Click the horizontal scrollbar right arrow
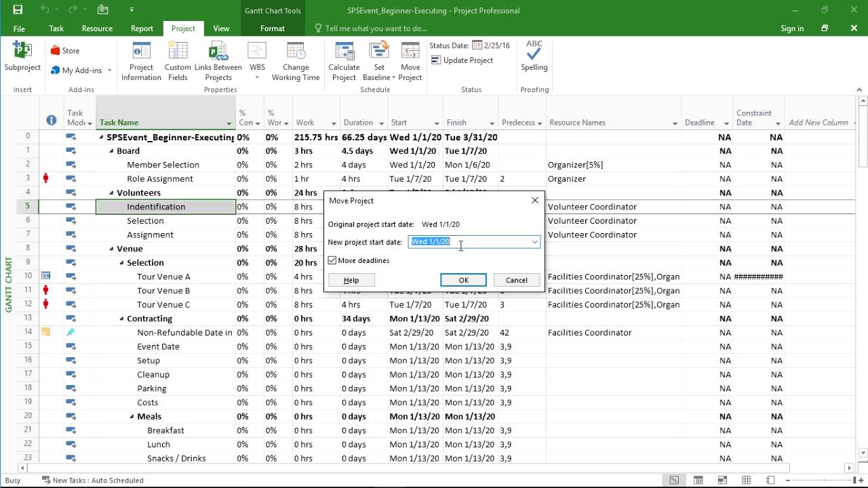Image resolution: width=868 pixels, height=488 pixels. pos(849,468)
